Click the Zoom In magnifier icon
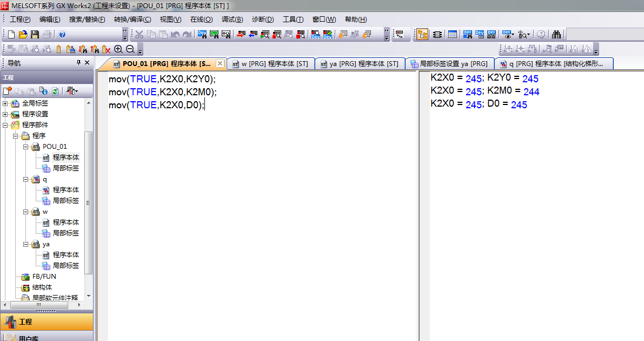The width and height of the screenshot is (644, 341). coord(118,49)
